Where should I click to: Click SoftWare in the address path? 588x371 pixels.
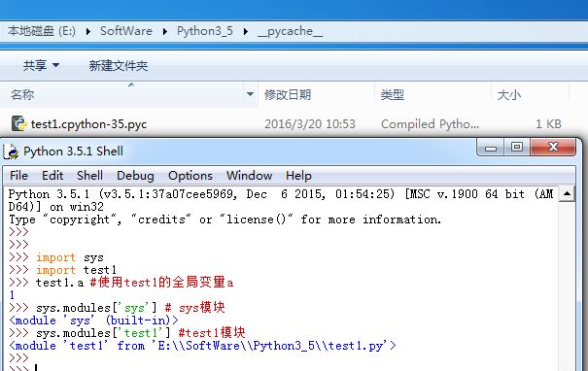(126, 31)
